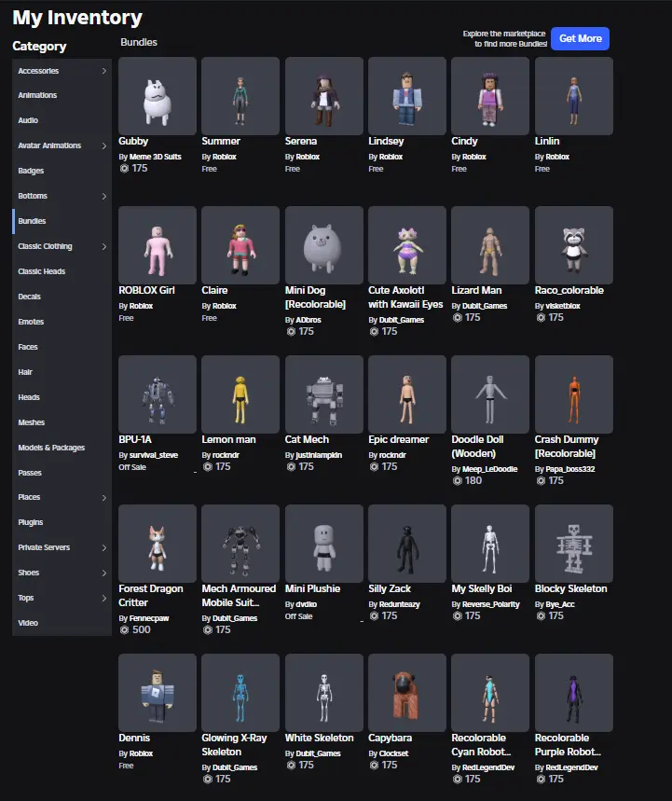672x801 pixels.
Task: Open the Cat Mech bundle thumbnail
Action: [x=324, y=394]
